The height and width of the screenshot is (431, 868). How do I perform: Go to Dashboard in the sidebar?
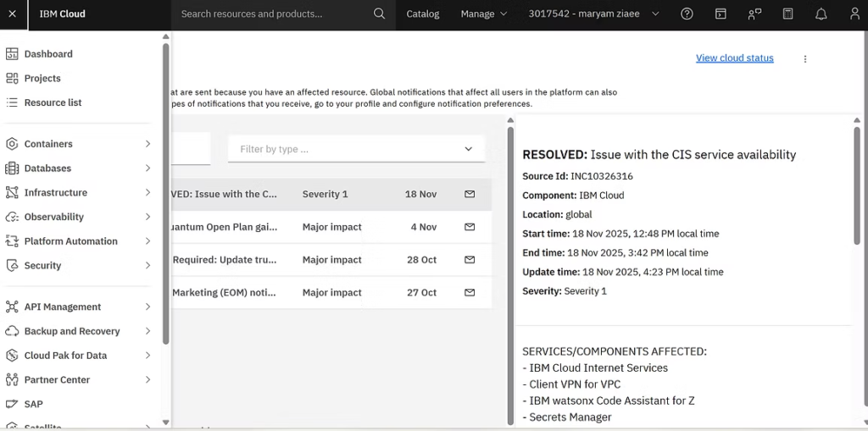pos(48,53)
